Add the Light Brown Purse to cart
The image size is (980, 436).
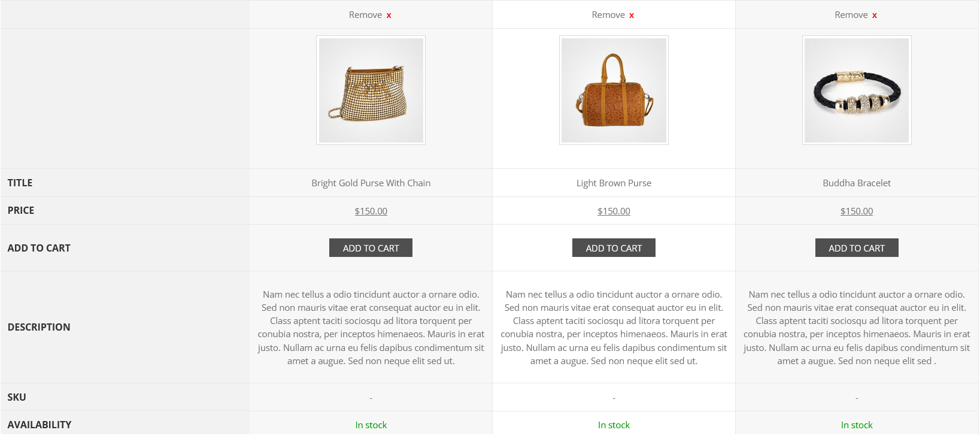coord(613,247)
